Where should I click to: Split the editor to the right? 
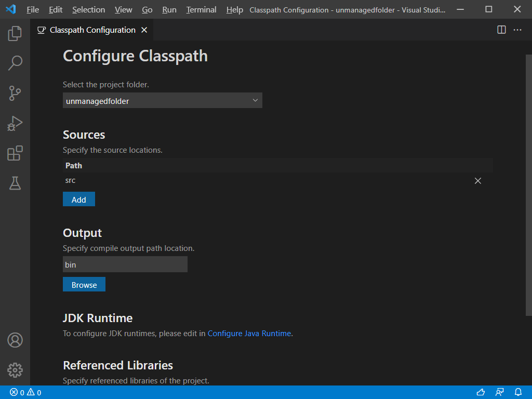point(501,30)
